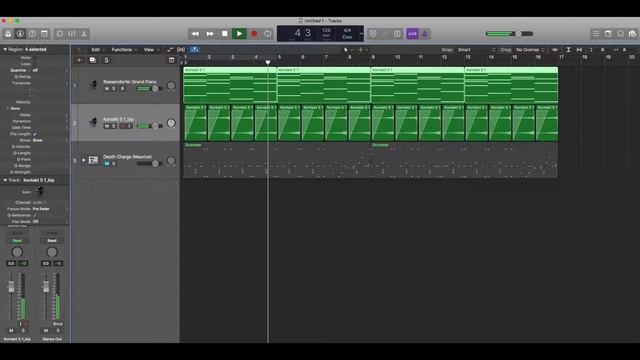This screenshot has height=360, width=640.
Task: Collapse the Track Kontakt 5 1_bip inspector triangle
Action: pos(5,180)
